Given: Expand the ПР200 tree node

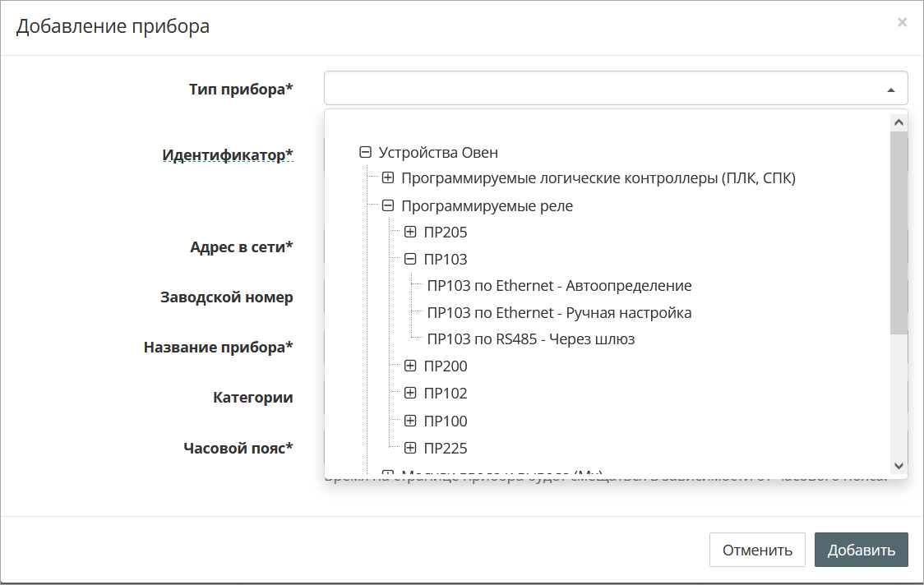Looking at the screenshot, I should tap(410, 366).
